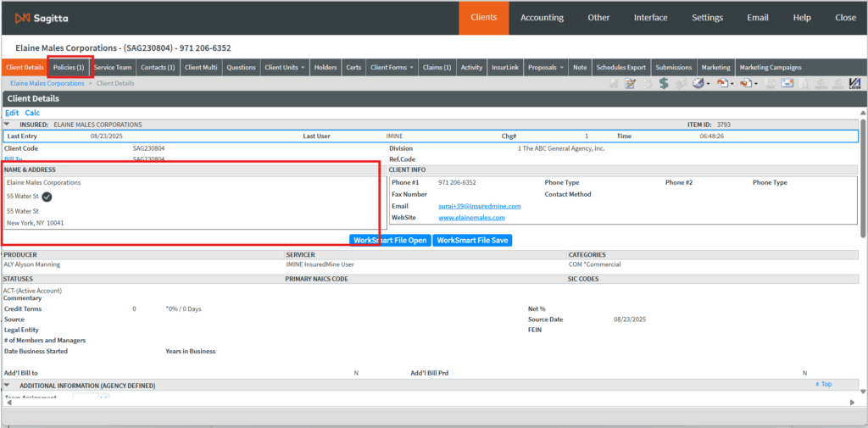Screen dimensions: 868x428
Task: Click the WorkSmart File Open button
Action: 390,240
